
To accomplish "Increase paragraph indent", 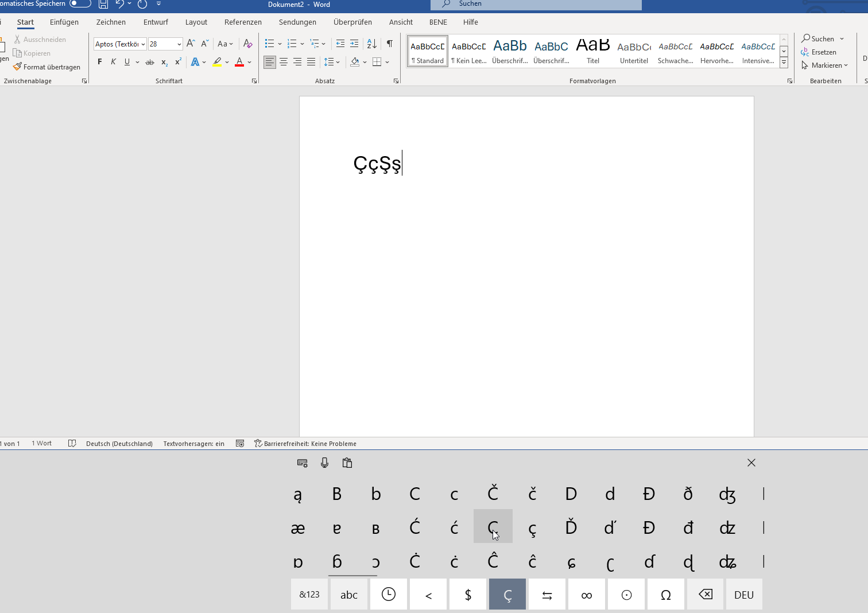I will click(354, 44).
